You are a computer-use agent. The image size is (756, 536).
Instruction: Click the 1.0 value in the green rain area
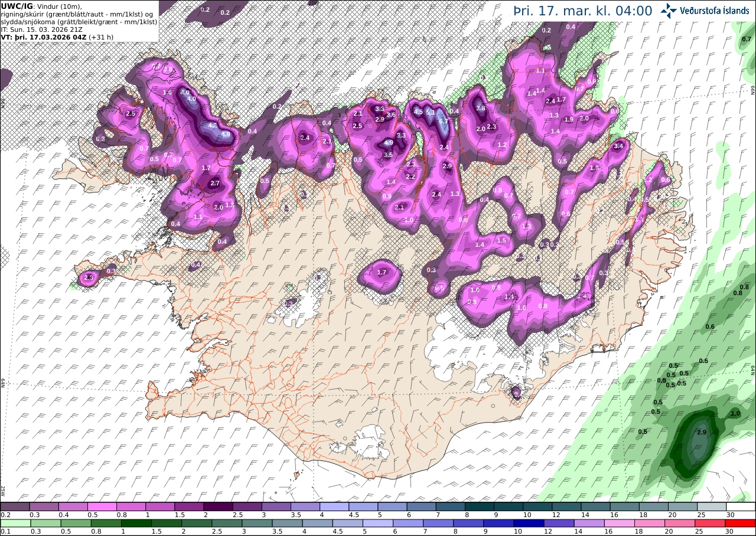pyautogui.click(x=735, y=414)
